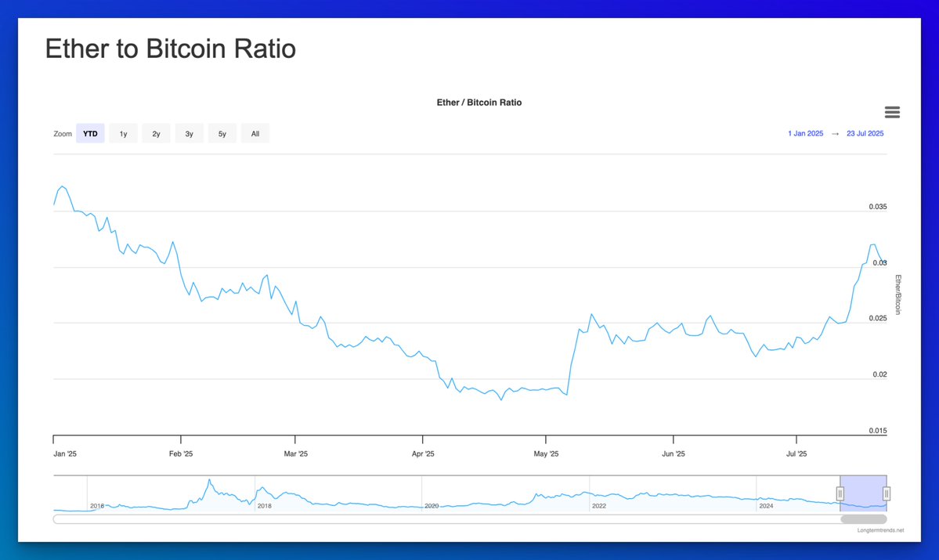
Task: Grab the left navigator range handle
Action: tap(840, 493)
